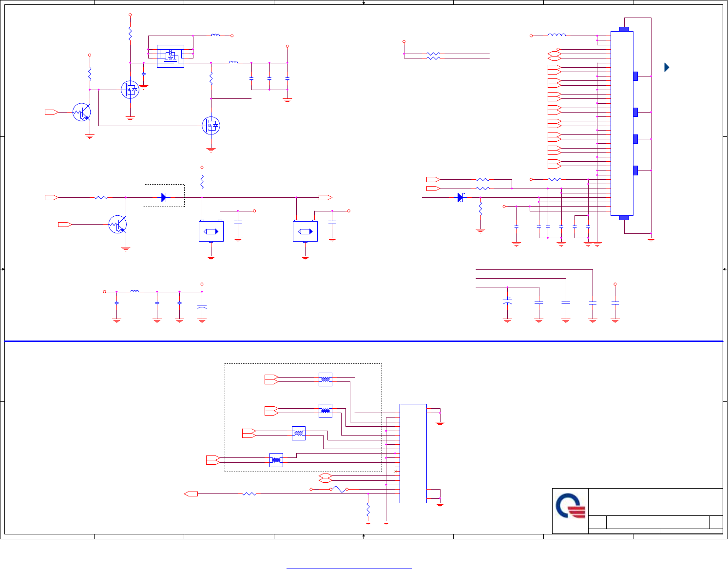Click the resistor on the bottom-left port line
The height and width of the screenshot is (569, 728).
pyautogui.click(x=249, y=494)
